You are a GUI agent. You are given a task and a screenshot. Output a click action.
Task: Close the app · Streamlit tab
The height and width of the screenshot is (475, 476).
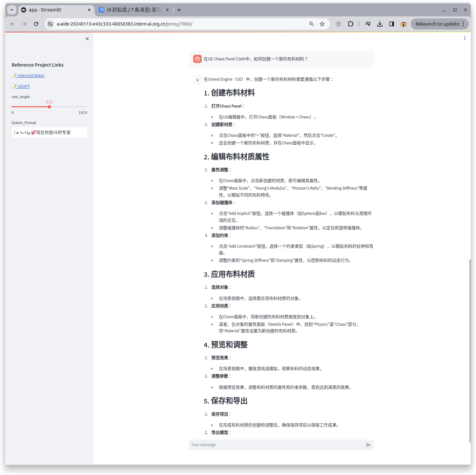tap(89, 10)
